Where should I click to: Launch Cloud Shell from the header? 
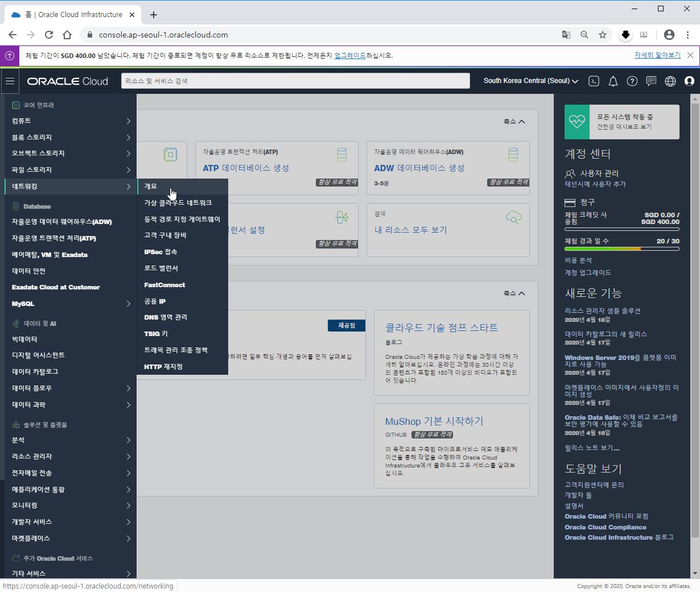pos(594,81)
